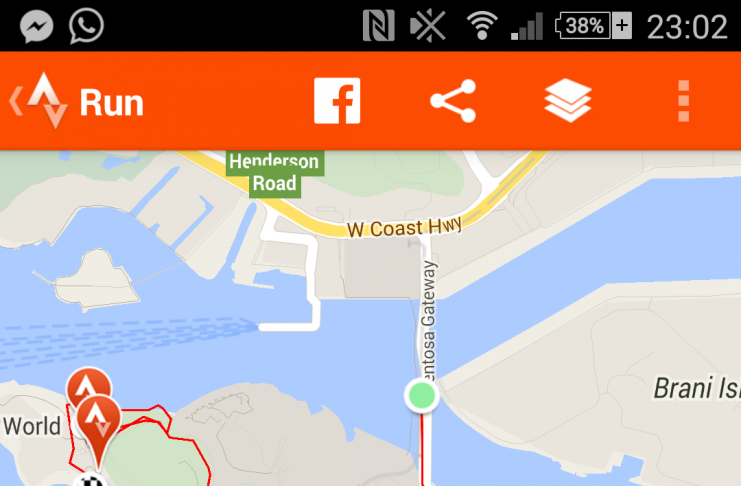
Task: Tap the Run title
Action: [x=112, y=103]
